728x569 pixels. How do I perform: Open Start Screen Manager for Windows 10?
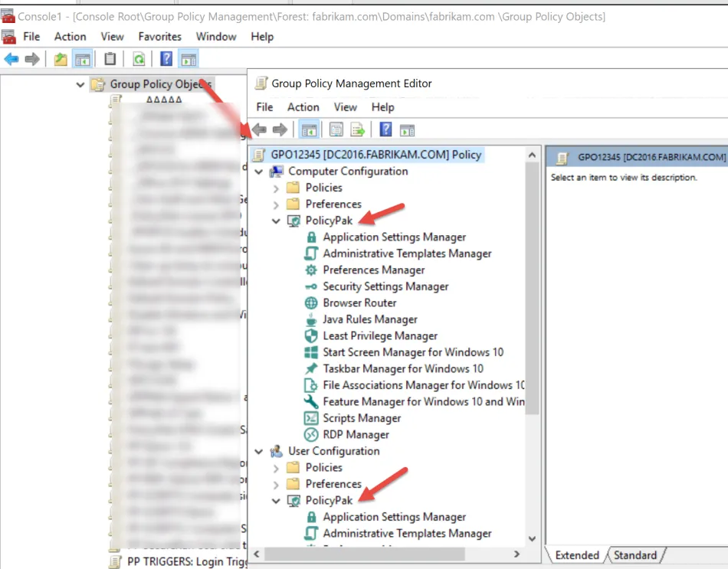(412, 352)
